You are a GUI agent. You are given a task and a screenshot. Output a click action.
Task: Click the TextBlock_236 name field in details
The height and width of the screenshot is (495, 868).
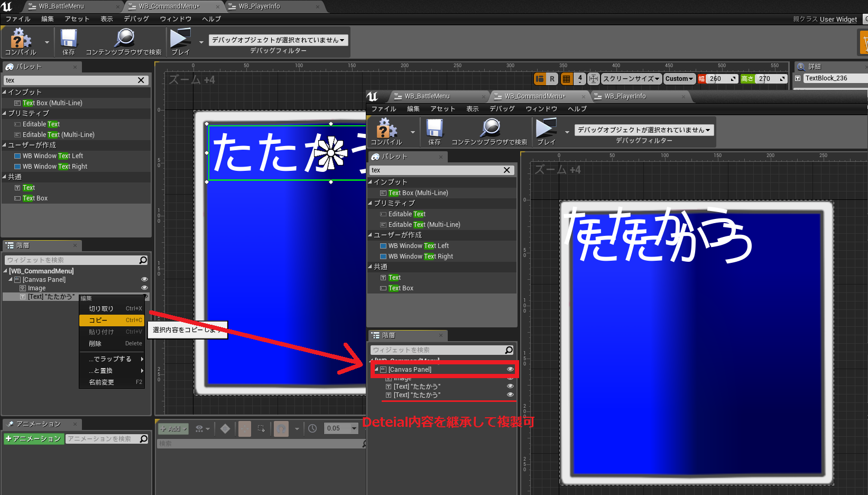click(x=836, y=78)
